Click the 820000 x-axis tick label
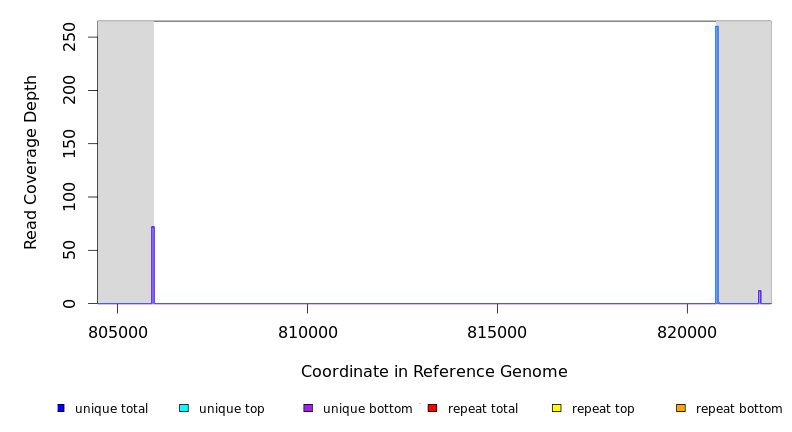The height and width of the screenshot is (432, 792). [687, 332]
